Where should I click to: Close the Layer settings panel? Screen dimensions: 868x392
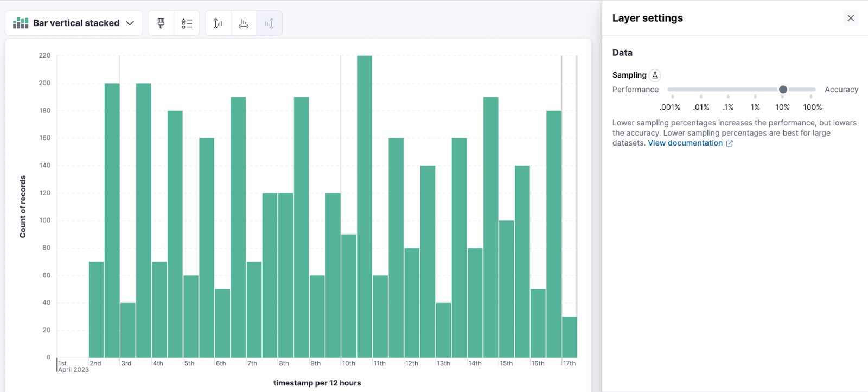pos(851,18)
